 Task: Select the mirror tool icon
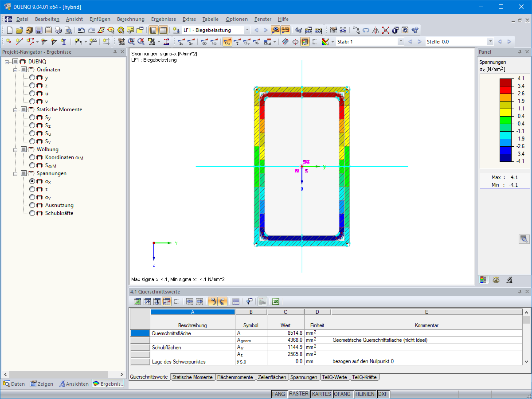click(x=376, y=30)
